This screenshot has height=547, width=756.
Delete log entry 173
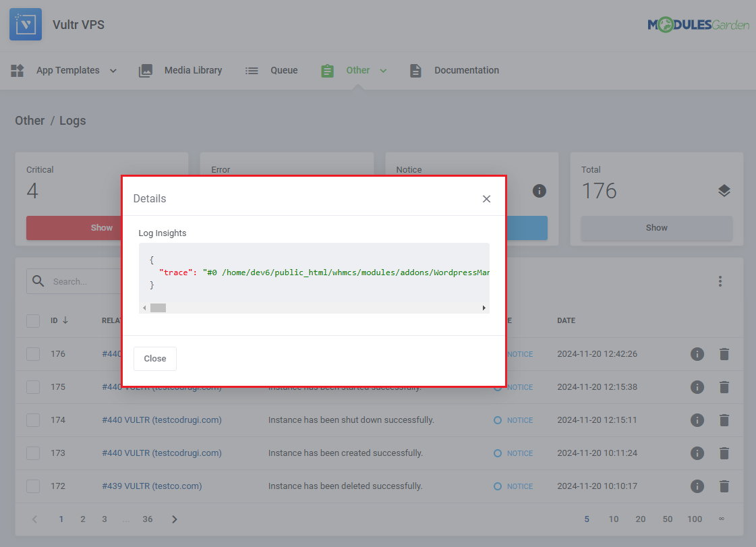pyautogui.click(x=724, y=453)
